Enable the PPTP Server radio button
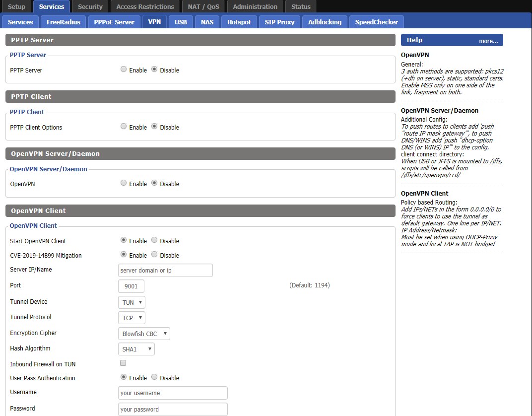This screenshot has height=416, width=532. [124, 69]
